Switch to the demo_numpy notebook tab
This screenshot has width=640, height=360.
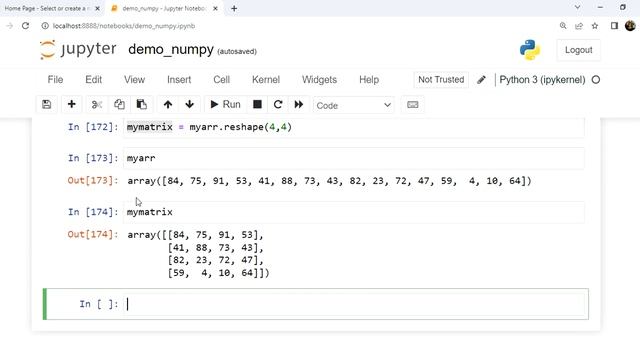163,8
